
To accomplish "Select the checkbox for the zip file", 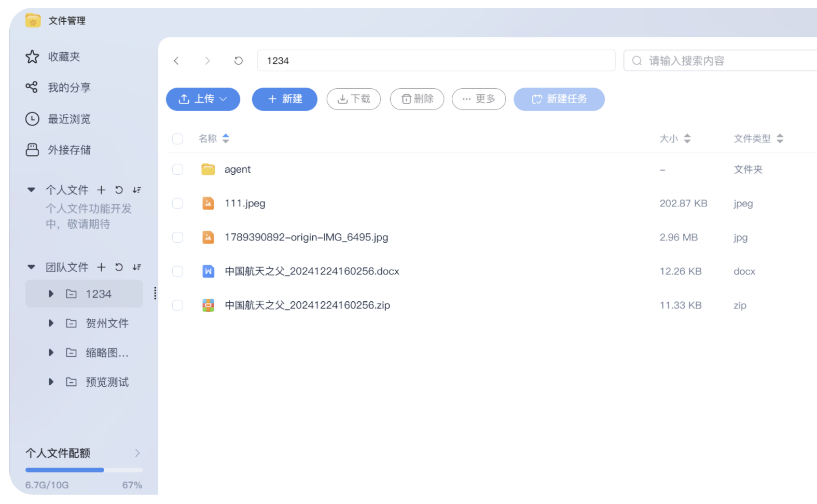I will pyautogui.click(x=177, y=305).
